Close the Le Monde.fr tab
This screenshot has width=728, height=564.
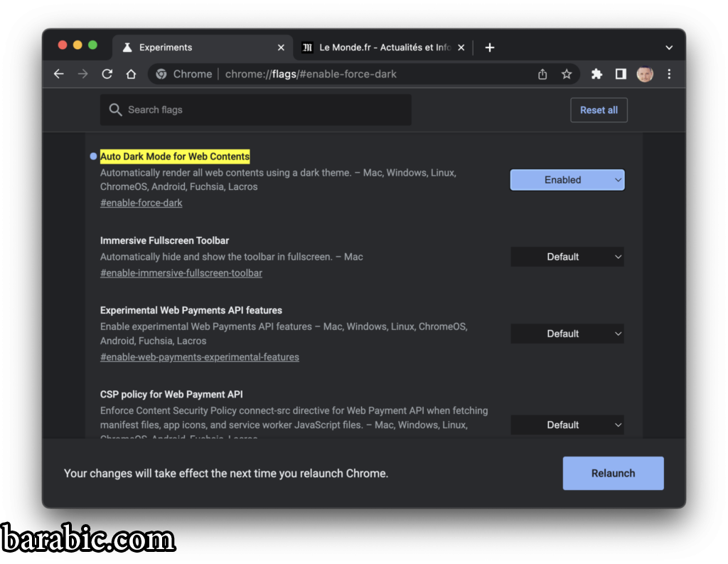[461, 48]
